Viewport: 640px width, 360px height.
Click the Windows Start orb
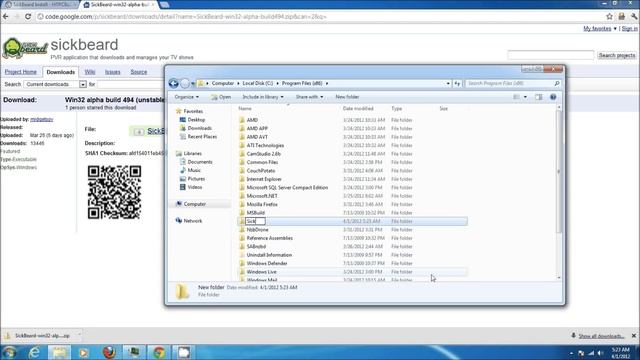tap(9, 352)
